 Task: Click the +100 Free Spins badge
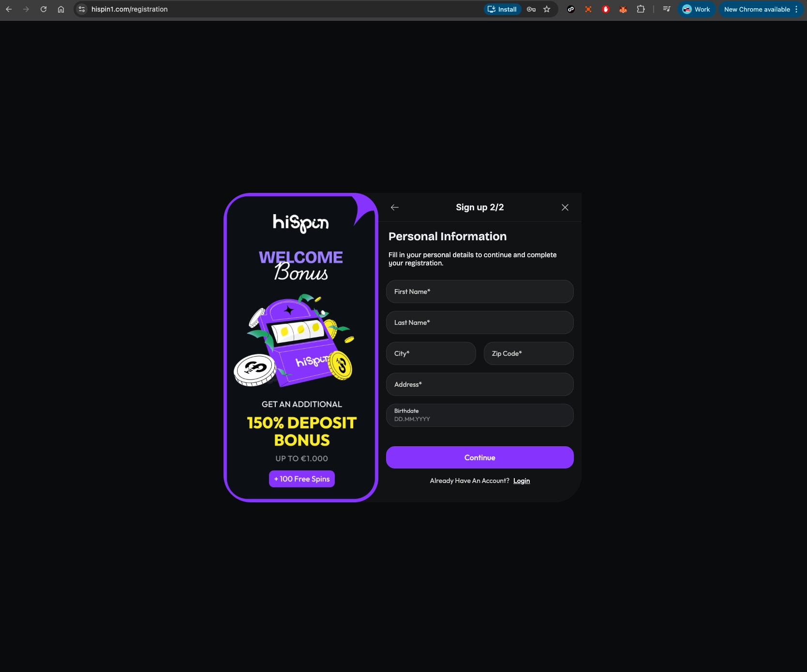tap(302, 479)
